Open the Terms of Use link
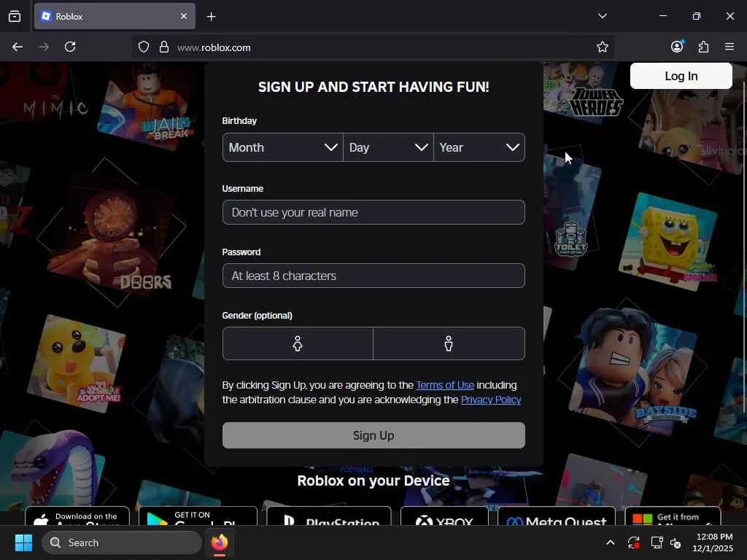Screen dimensions: 747x560 click(445, 385)
